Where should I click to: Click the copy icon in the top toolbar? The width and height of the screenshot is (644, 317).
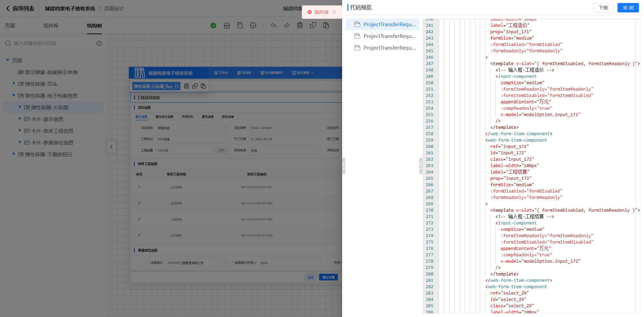[313, 25]
